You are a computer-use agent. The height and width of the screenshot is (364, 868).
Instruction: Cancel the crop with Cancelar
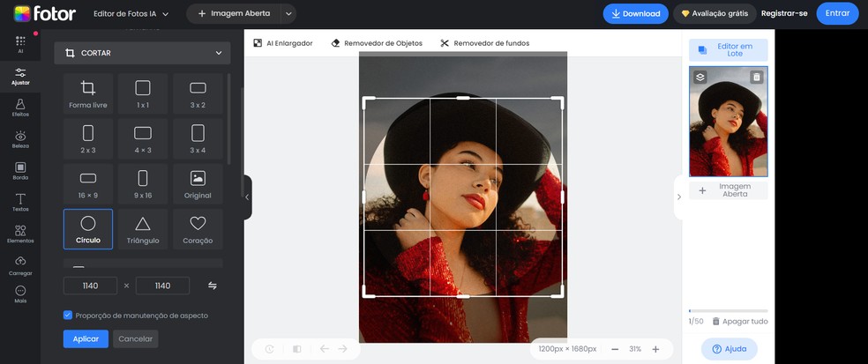coord(136,339)
